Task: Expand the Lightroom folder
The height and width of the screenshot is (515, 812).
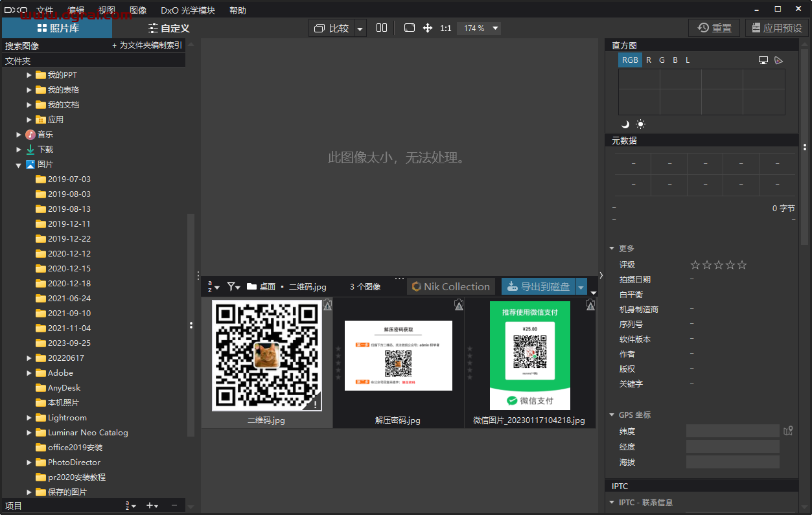Action: coord(29,418)
